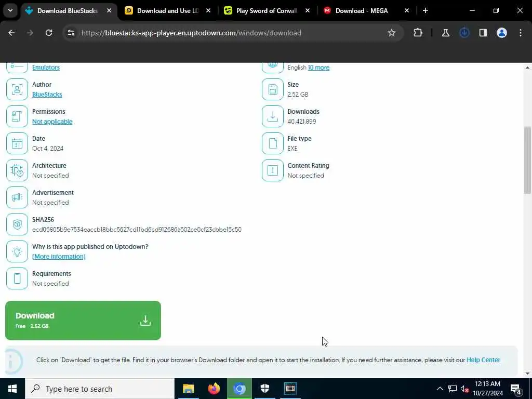Click the Architecture chip icon
Screen dimensions: 532x399
[17, 170]
